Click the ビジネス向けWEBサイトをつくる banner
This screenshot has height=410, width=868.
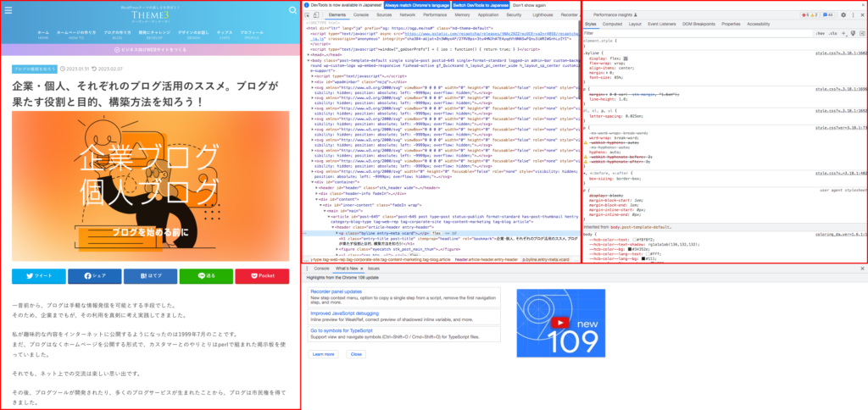(x=150, y=50)
